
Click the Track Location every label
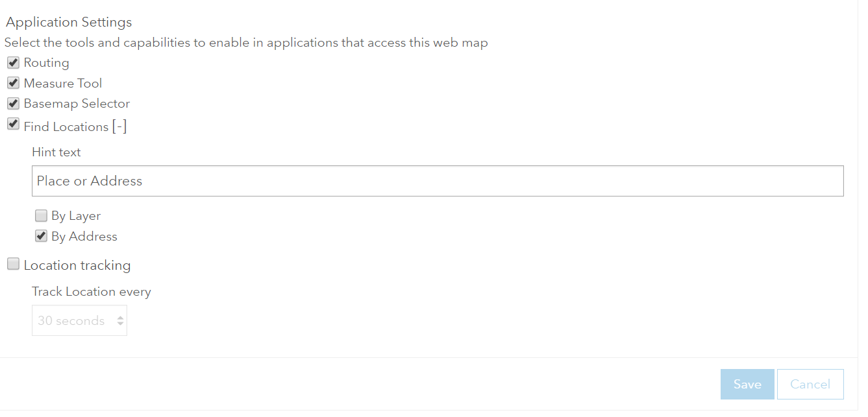[92, 292]
